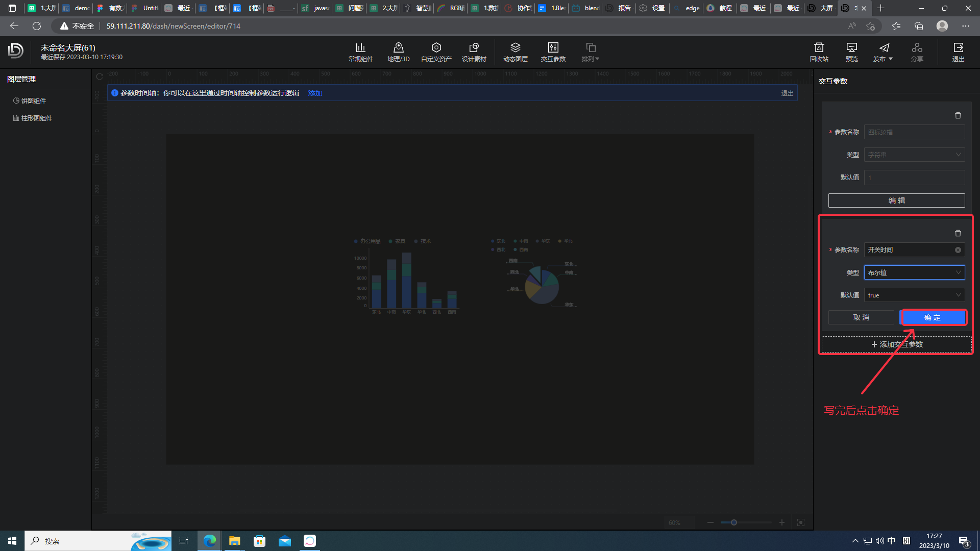The image size is (980, 551).
Task: Click fit-to-screen icon at bottom right
Action: (x=801, y=522)
